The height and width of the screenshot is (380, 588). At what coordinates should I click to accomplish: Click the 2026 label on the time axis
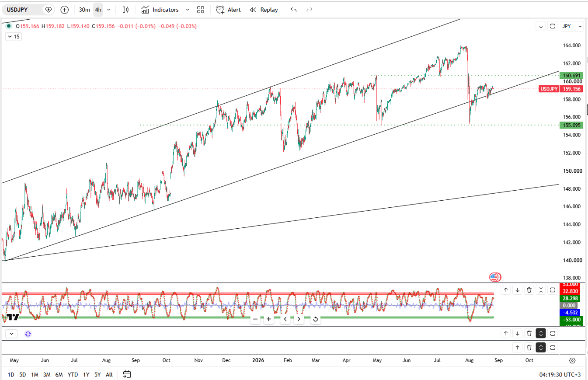258,361
